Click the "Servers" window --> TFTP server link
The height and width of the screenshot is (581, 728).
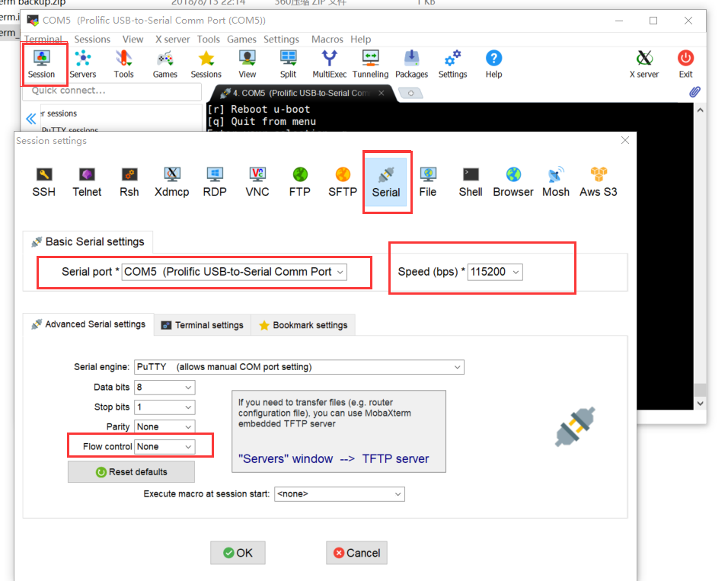point(334,459)
